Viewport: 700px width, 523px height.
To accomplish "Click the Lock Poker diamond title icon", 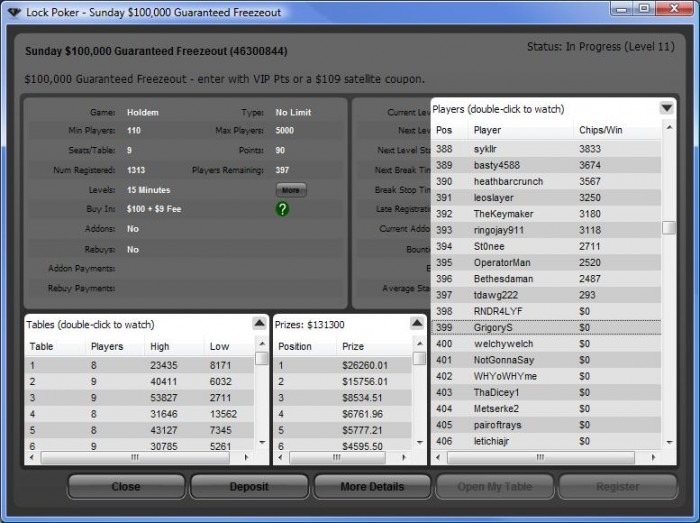I will (14, 12).
